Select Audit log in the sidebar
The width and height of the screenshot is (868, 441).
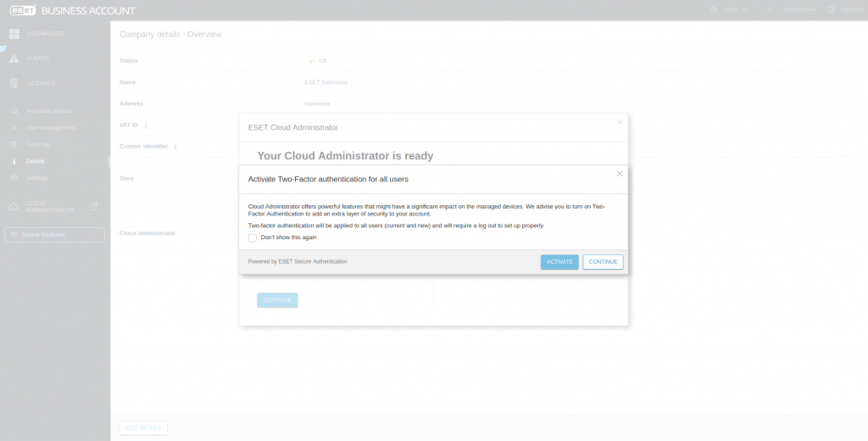pos(37,145)
